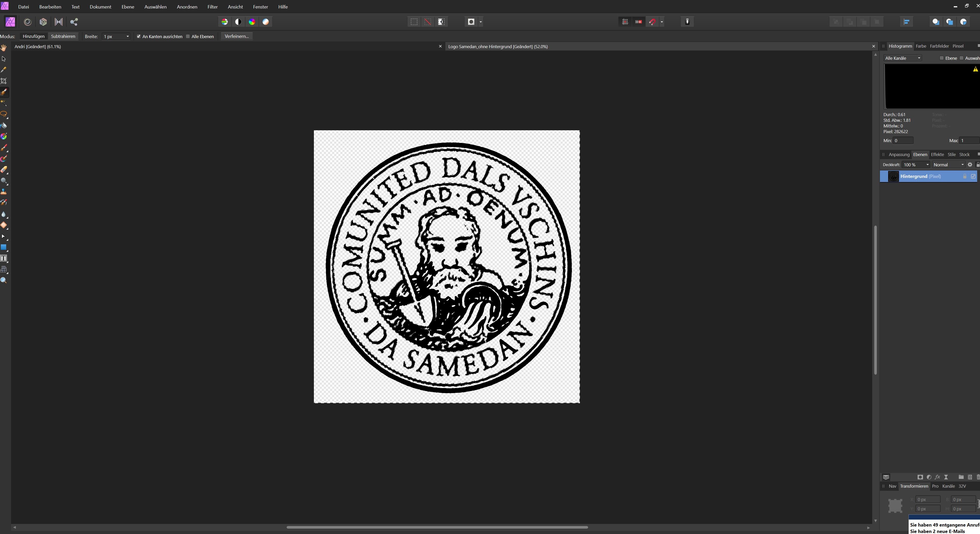Click the histogram Min input field

(903, 140)
